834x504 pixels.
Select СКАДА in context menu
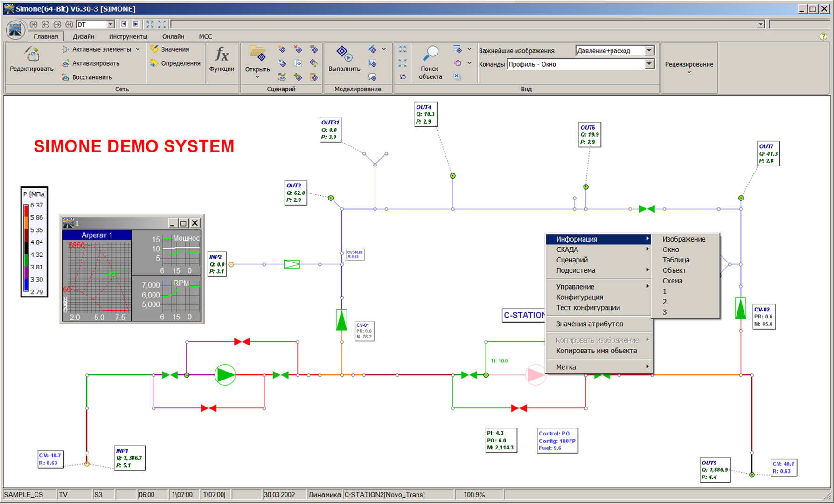599,249
